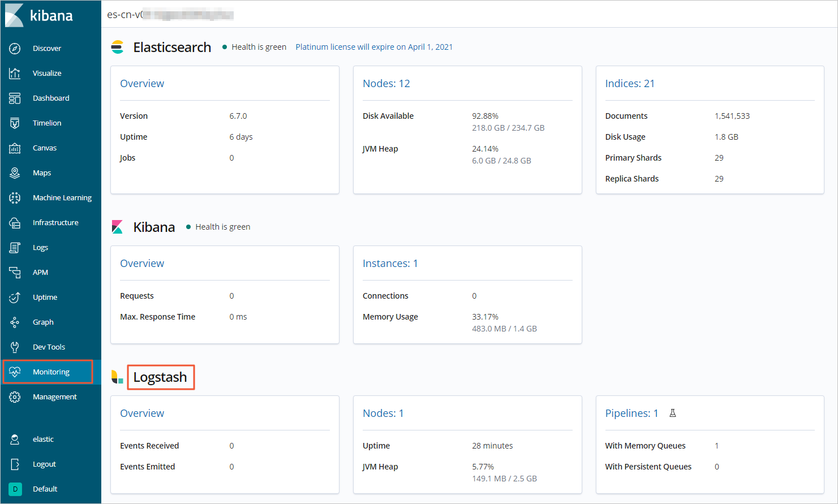
Task: Select Monitoring in the side navigation
Action: point(51,372)
